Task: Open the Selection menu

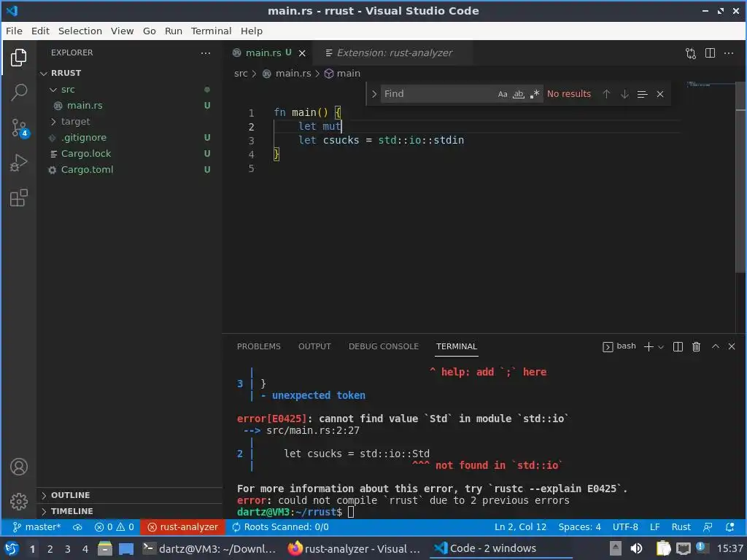Action: click(x=80, y=31)
